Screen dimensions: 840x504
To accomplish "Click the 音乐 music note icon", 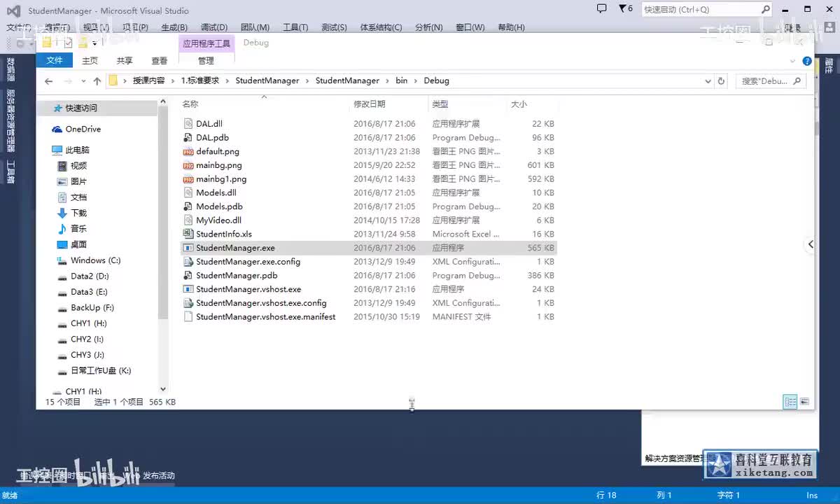I will pos(62,229).
